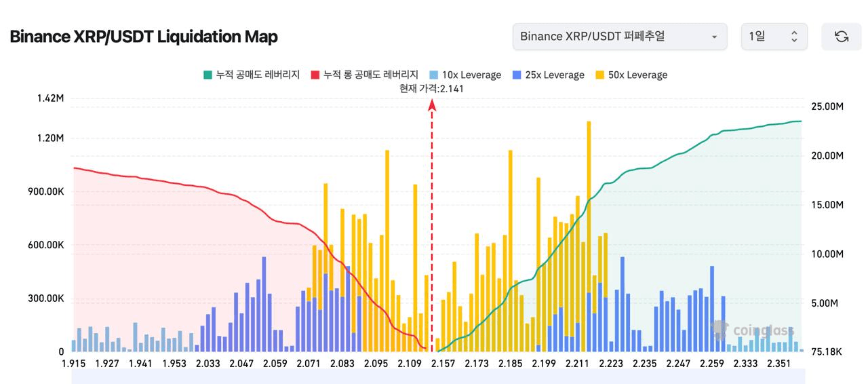Click the 1.927 x-axis price label

[107, 364]
